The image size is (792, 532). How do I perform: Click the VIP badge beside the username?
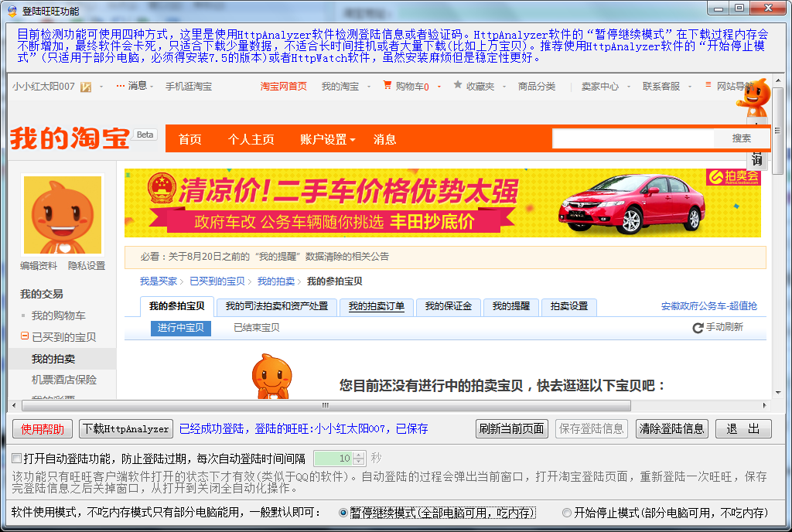(86, 87)
